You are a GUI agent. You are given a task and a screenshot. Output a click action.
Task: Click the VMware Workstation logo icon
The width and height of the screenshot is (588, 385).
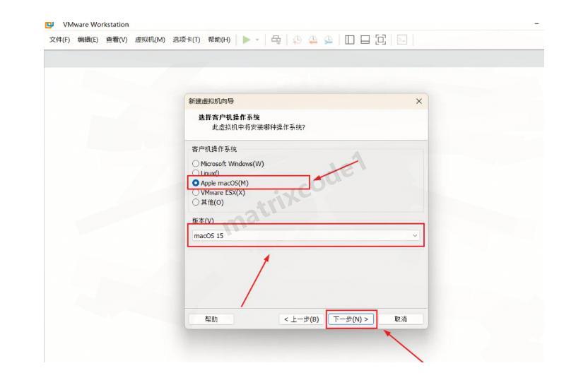[49, 25]
